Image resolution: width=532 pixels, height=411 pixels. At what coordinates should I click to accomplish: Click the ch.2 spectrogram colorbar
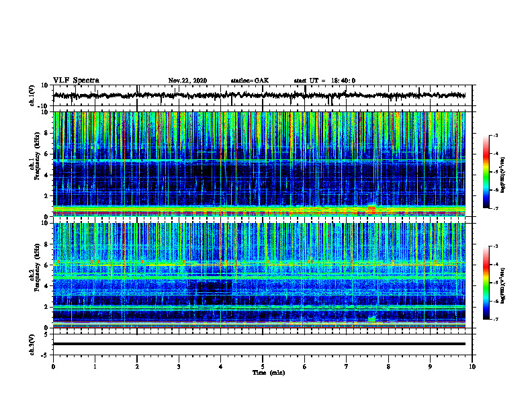[486, 283]
